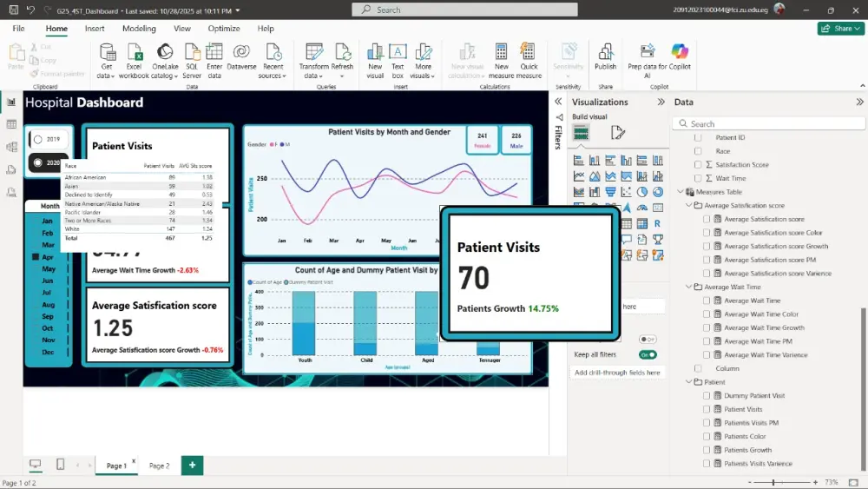868x489 pixels.
Task: Switch to mobile layout icon
Action: [61, 464]
